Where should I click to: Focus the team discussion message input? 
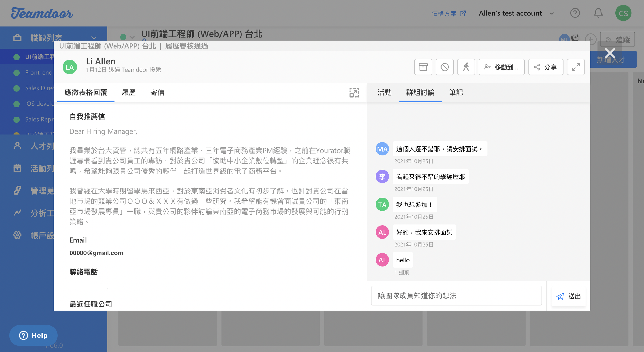[456, 296]
